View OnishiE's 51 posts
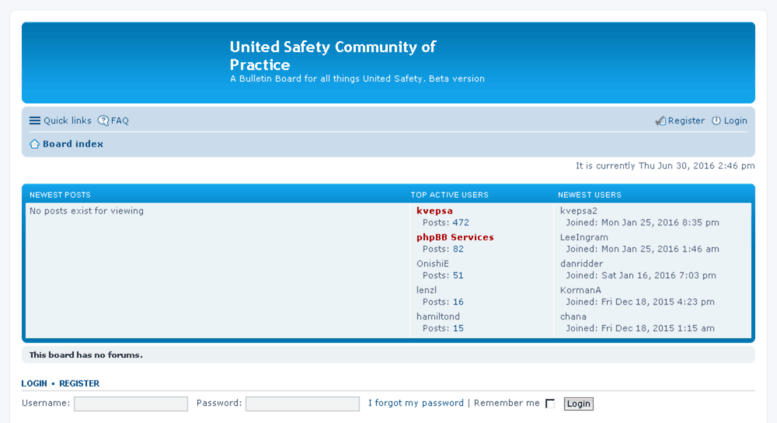Viewport: 777px width, 423px height. (458, 275)
